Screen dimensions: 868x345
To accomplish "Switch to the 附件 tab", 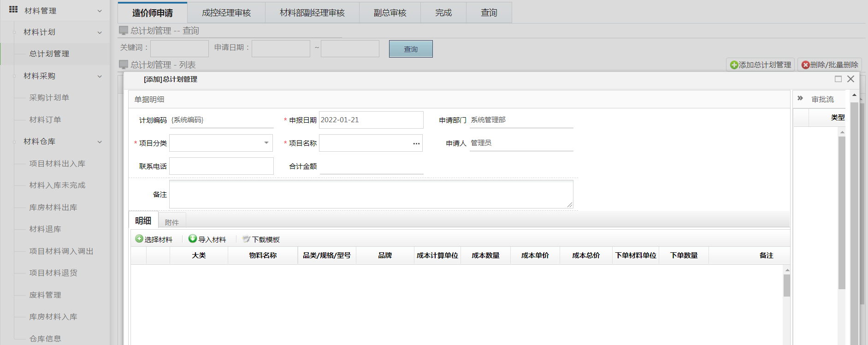I will tap(171, 222).
